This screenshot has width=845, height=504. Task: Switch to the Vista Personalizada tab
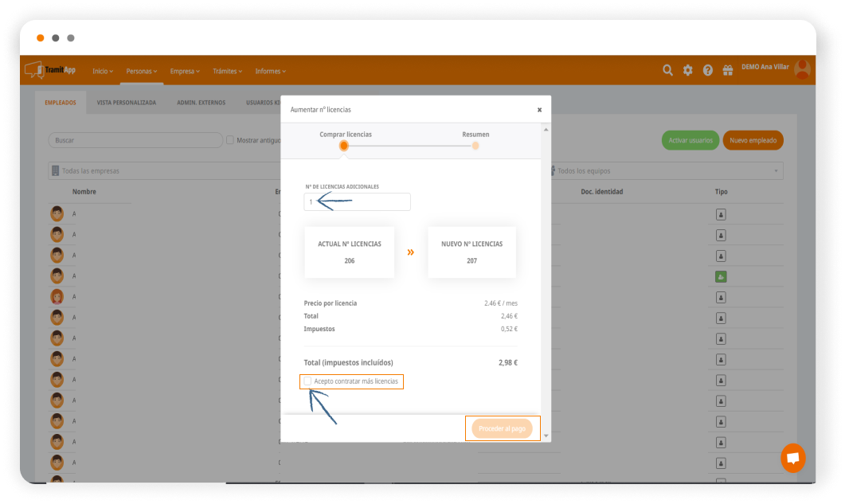[126, 103]
